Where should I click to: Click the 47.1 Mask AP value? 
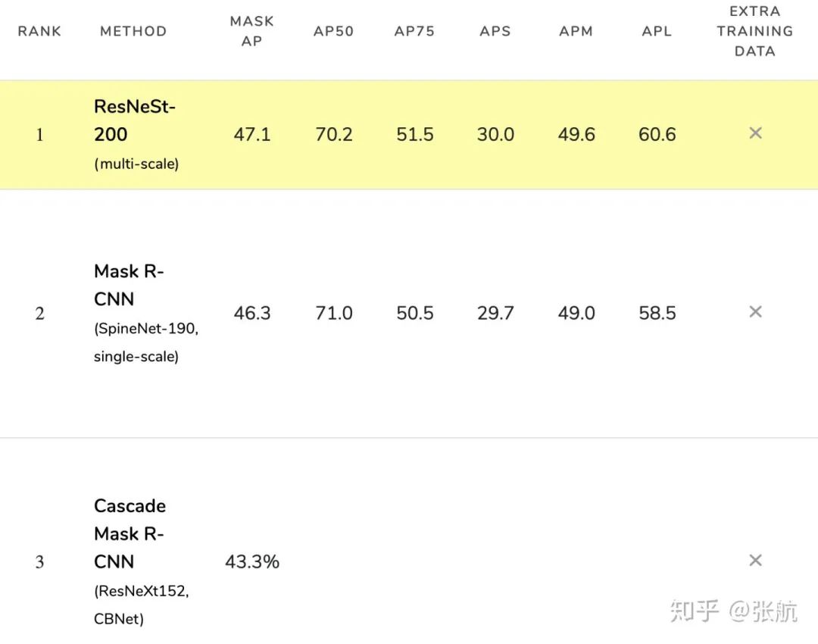pos(252,135)
